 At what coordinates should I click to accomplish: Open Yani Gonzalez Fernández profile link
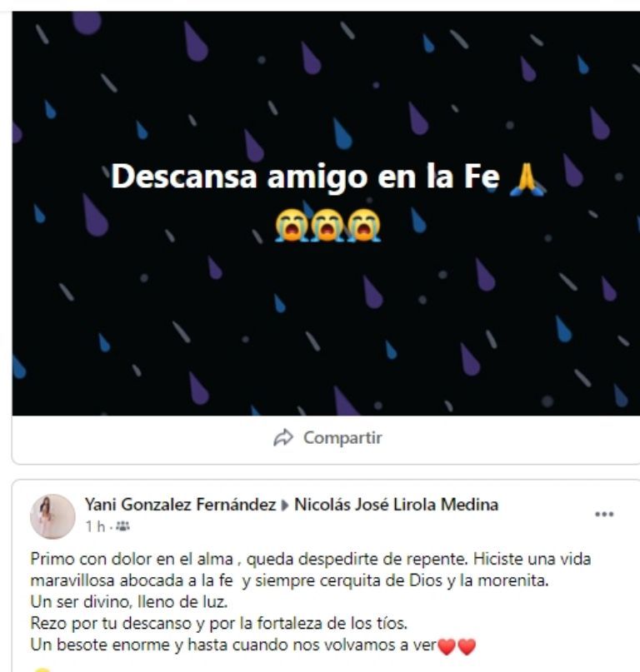tap(180, 505)
